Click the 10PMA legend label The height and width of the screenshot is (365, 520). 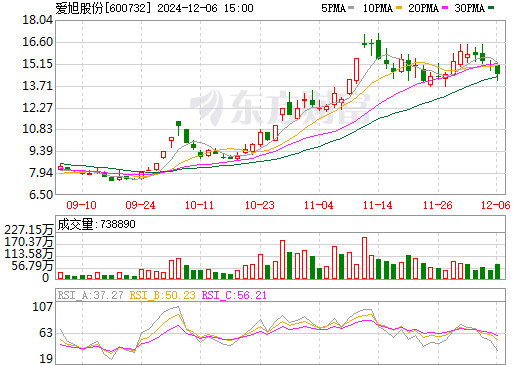tap(377, 8)
